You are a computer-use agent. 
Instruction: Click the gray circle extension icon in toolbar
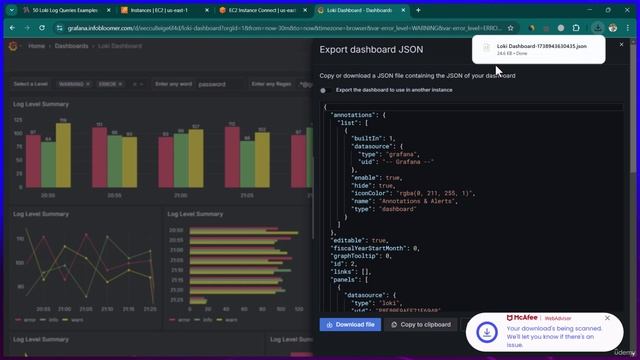click(561, 28)
